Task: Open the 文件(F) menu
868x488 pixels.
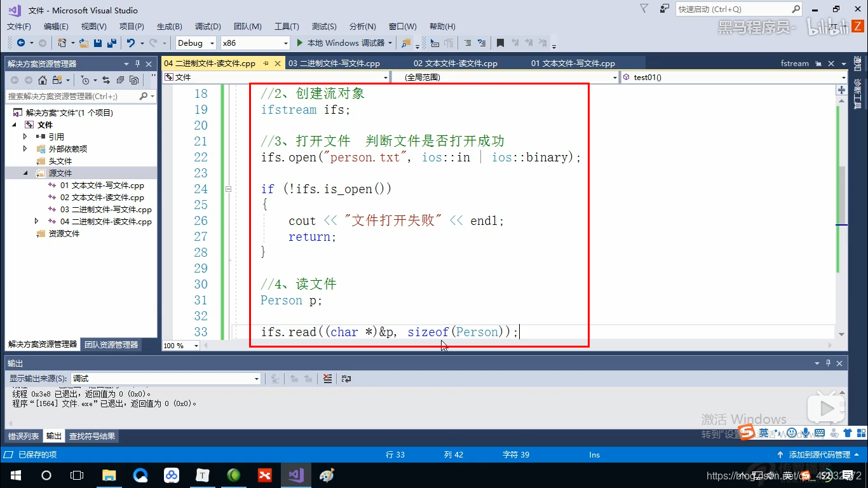Action: pos(18,26)
